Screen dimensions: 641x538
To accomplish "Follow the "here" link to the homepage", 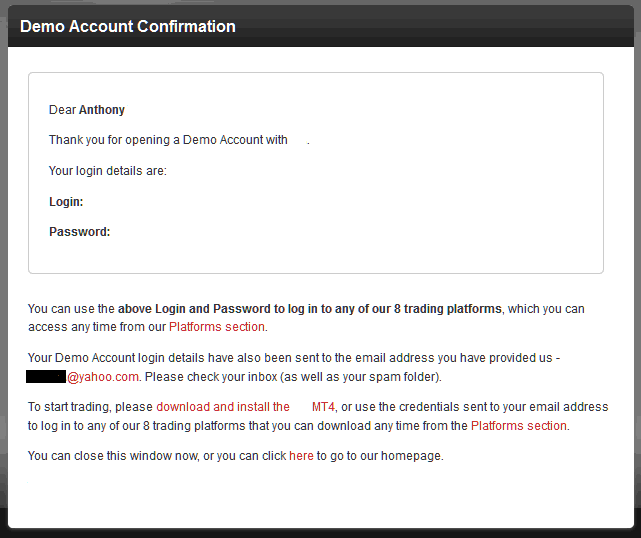I will click(301, 456).
